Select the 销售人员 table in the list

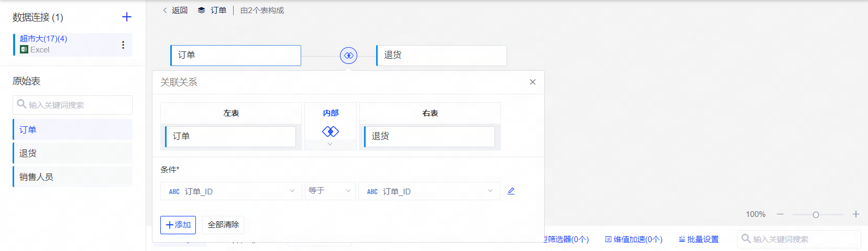point(73,177)
